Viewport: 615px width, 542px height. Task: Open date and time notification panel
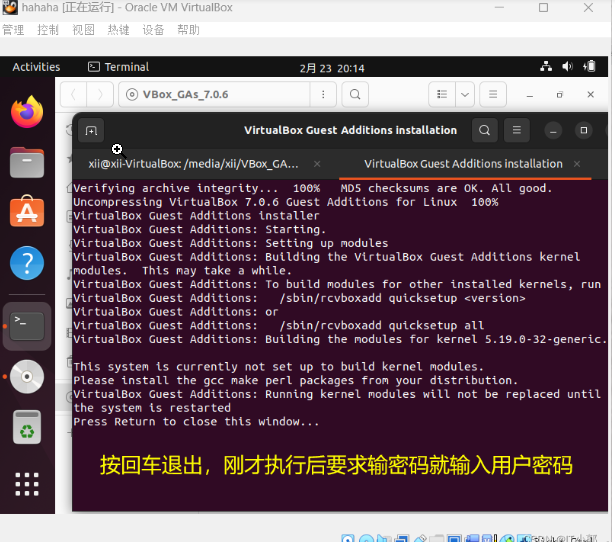point(332,68)
